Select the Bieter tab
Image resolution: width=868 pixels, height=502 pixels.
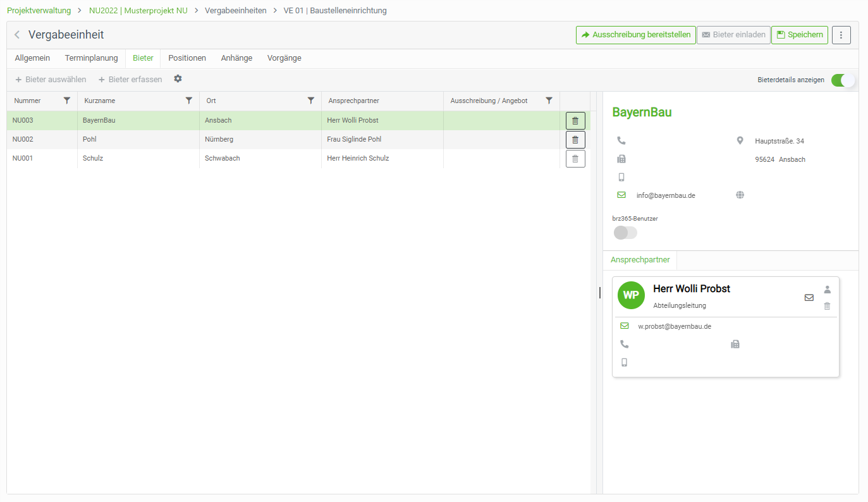(143, 58)
